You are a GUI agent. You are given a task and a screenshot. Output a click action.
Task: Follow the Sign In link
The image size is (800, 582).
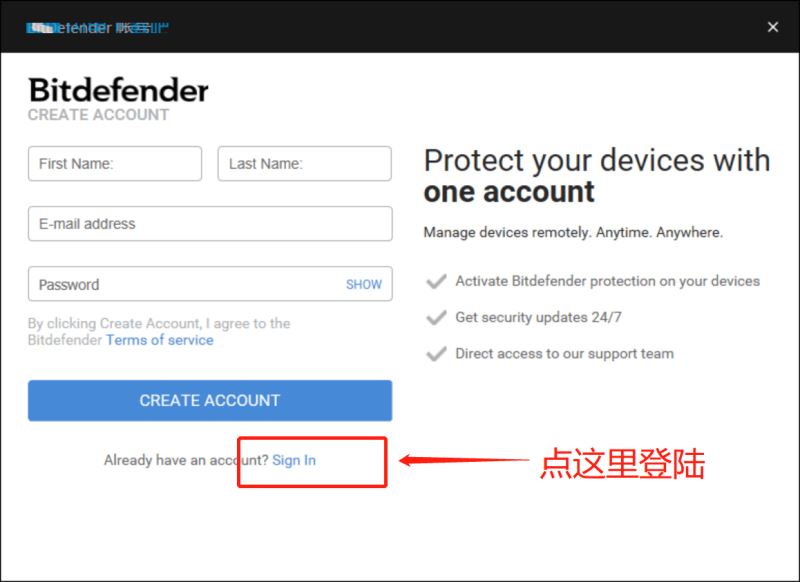pyautogui.click(x=294, y=460)
